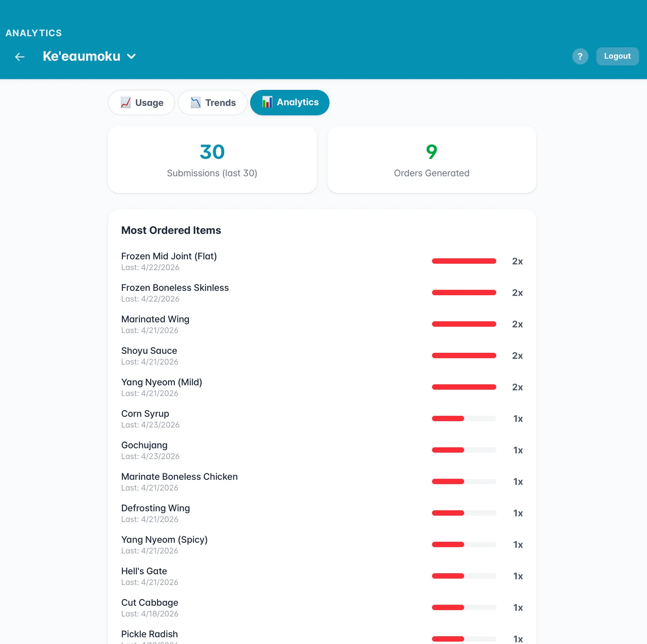Click the Corn Syrup order frequency bar
The image size is (647, 644).
point(464,419)
